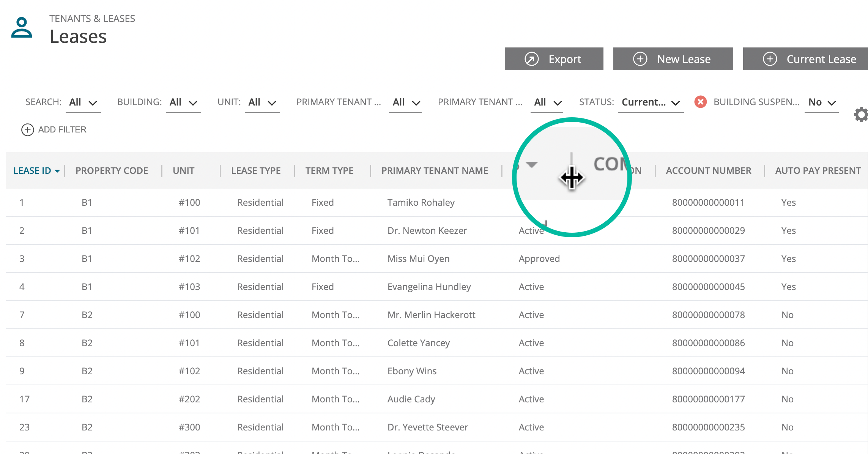Screen dimensions: 868x454
Task: Select tenant name Mr. Merlin Hackerott
Action: tap(431, 315)
